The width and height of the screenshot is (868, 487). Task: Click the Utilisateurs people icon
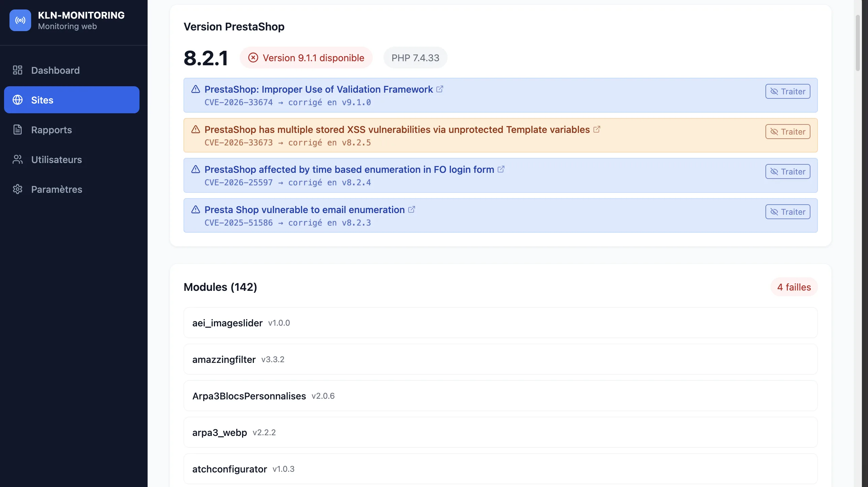pyautogui.click(x=18, y=159)
